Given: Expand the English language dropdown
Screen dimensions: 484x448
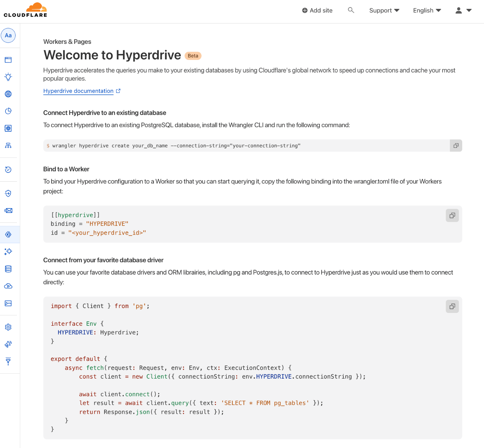Looking at the screenshot, I should click(x=427, y=10).
